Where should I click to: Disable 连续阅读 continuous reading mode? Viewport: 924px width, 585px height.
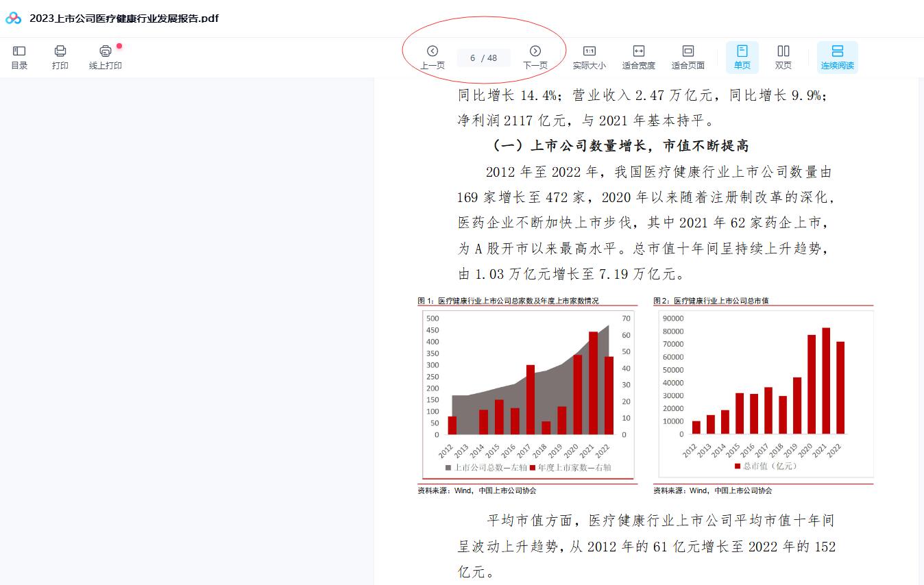click(838, 56)
